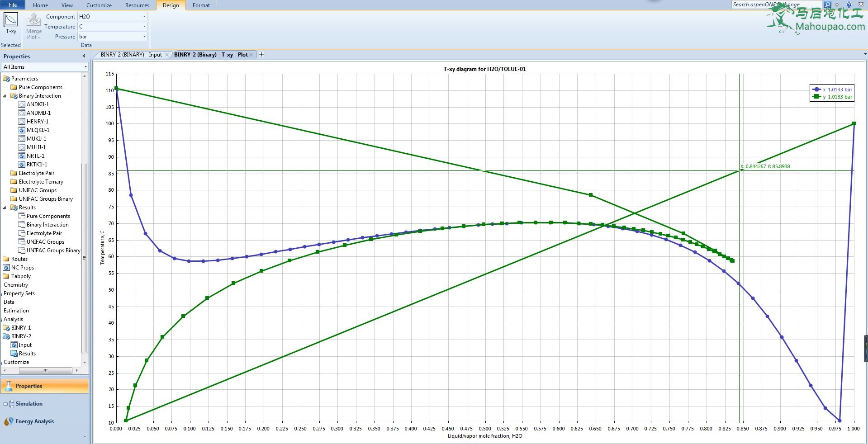Click the MLQKIJ-1 checked form icon

(22, 130)
